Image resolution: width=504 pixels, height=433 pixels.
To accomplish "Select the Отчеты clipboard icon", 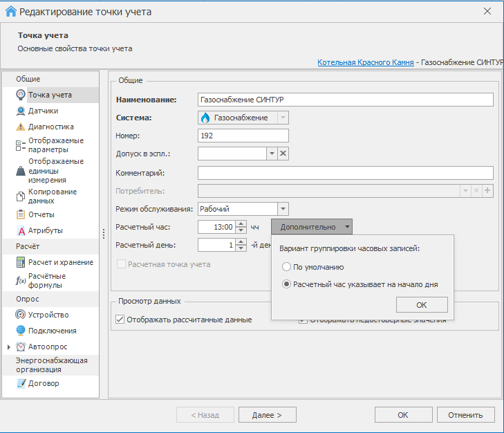I will (21, 214).
